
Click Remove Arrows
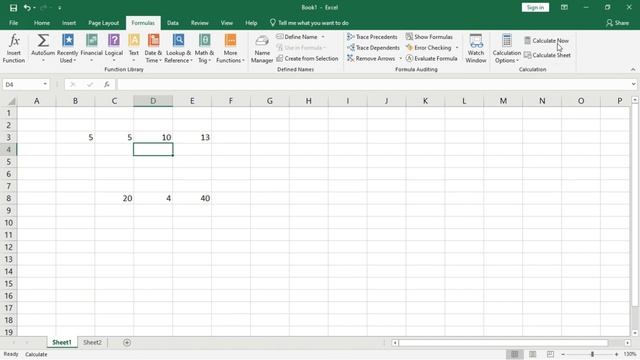point(371,59)
